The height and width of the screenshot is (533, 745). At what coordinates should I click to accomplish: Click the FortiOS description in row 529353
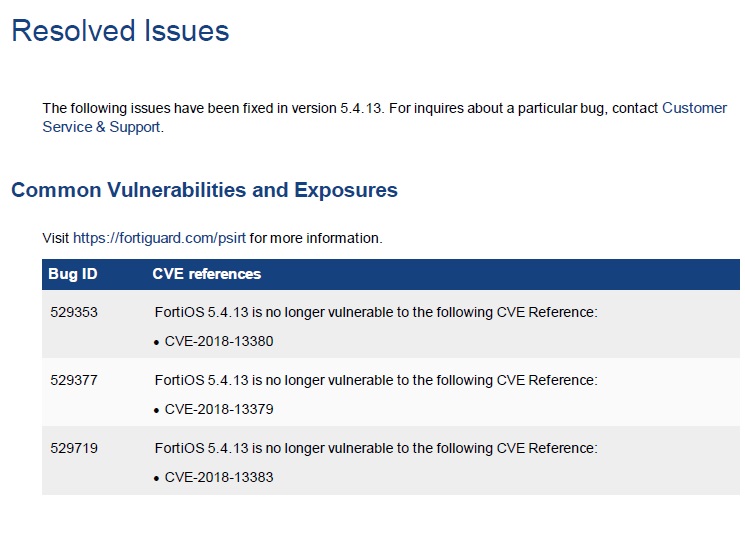pos(375,312)
